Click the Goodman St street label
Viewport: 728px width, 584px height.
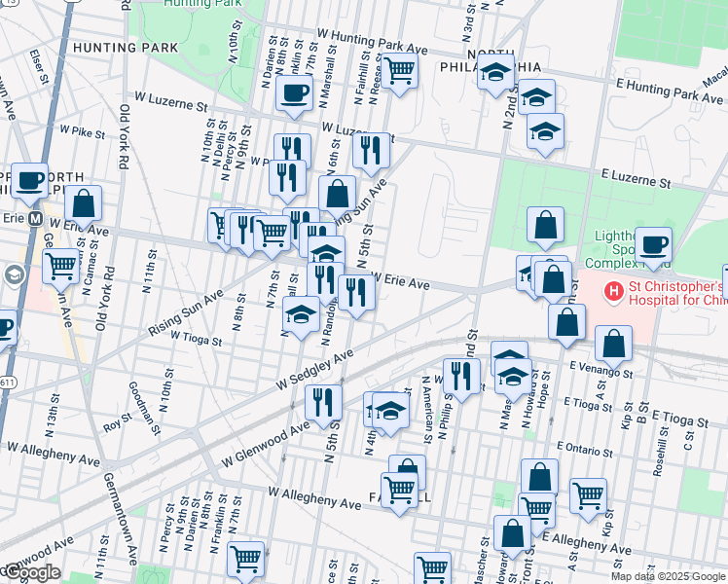(144, 408)
